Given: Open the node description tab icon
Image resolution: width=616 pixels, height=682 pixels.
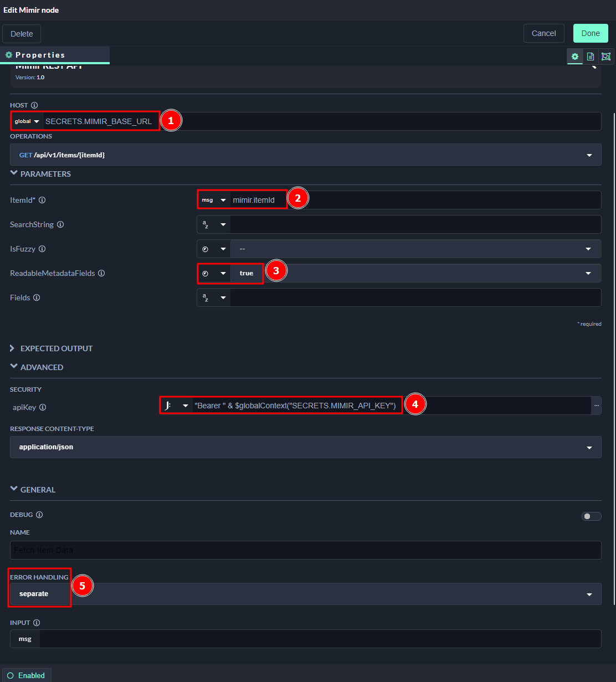Looking at the screenshot, I should click(591, 57).
